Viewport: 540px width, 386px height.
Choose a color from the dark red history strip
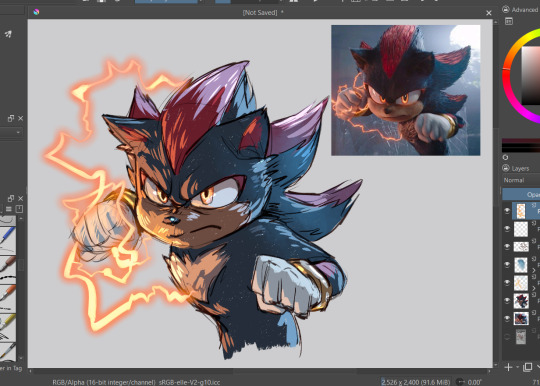point(521,142)
